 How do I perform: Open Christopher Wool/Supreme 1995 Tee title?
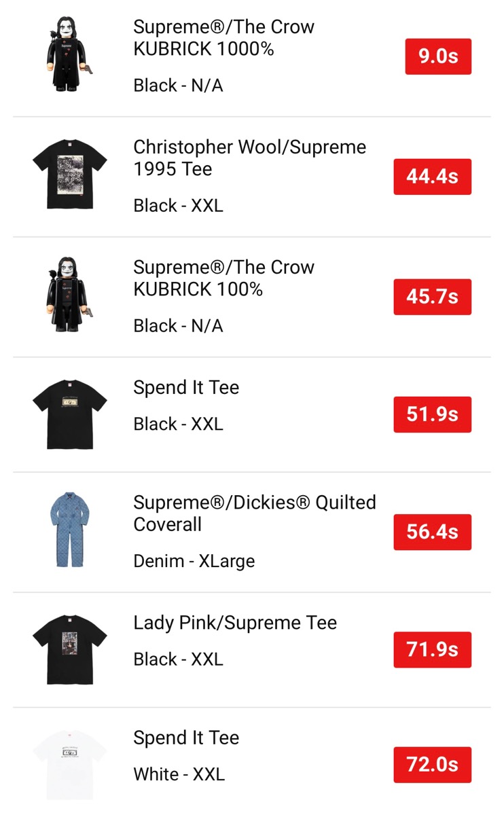point(249,158)
